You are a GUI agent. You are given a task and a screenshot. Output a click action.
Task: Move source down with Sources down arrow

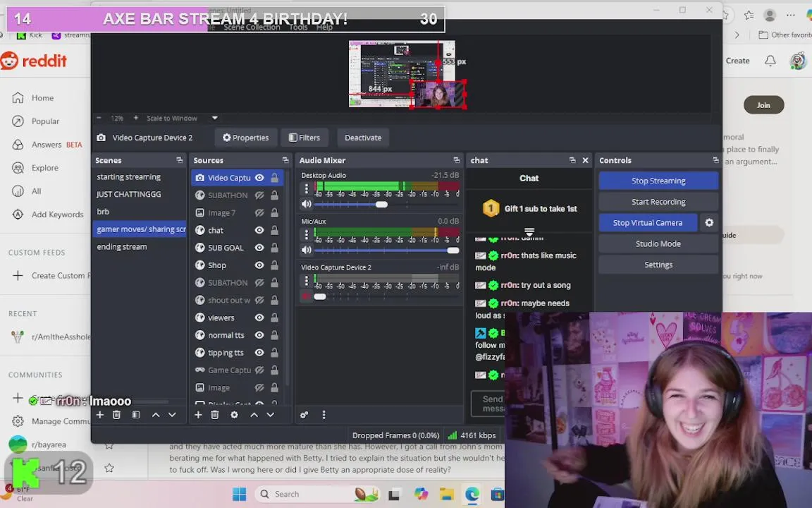(271, 415)
